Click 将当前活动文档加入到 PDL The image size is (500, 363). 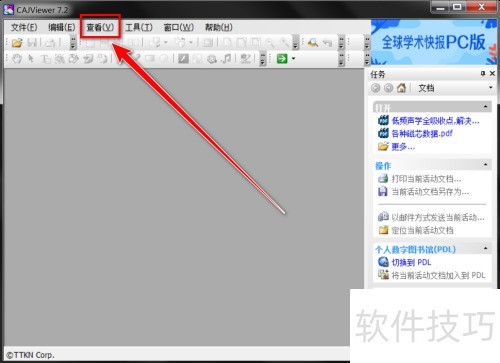[438, 275]
